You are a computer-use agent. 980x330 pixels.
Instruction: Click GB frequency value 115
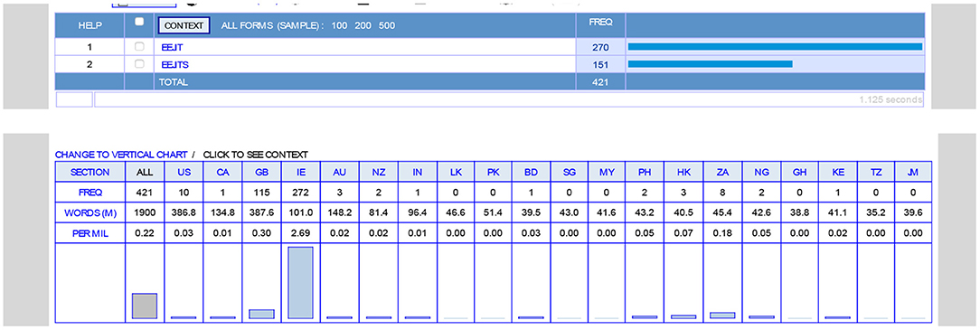tap(261, 192)
